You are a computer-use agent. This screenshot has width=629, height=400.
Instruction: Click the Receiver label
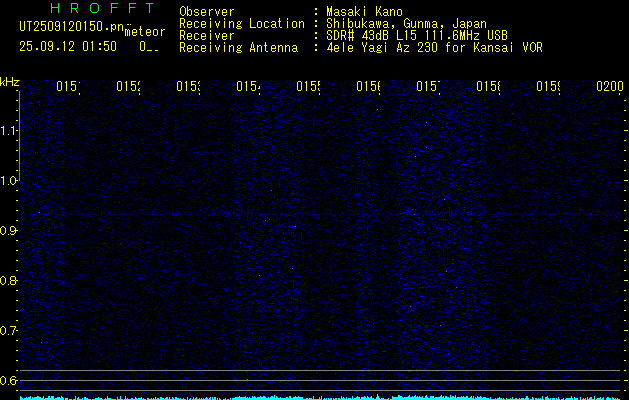[x=207, y=36]
